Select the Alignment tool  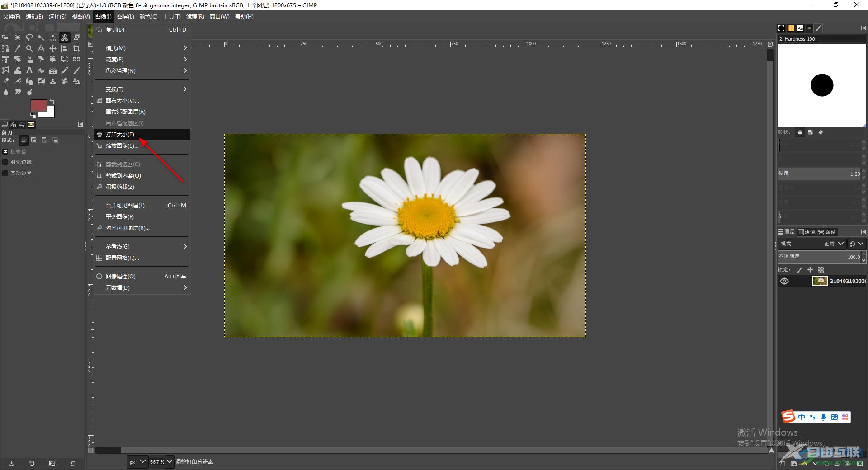(x=65, y=48)
